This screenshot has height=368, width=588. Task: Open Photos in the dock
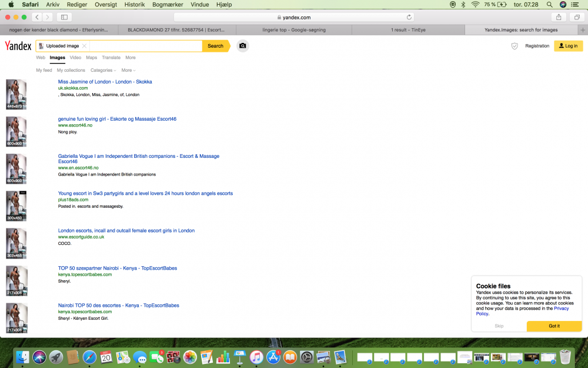point(190,357)
